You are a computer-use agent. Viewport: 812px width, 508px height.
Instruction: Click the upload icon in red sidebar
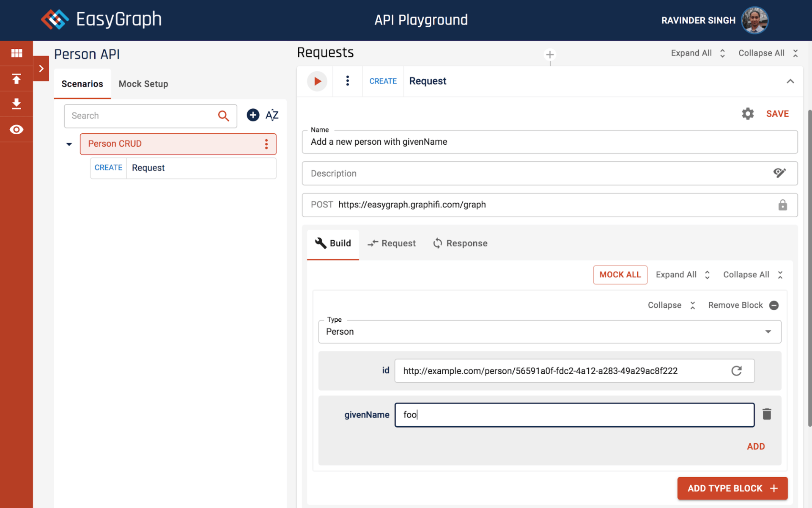point(16,79)
